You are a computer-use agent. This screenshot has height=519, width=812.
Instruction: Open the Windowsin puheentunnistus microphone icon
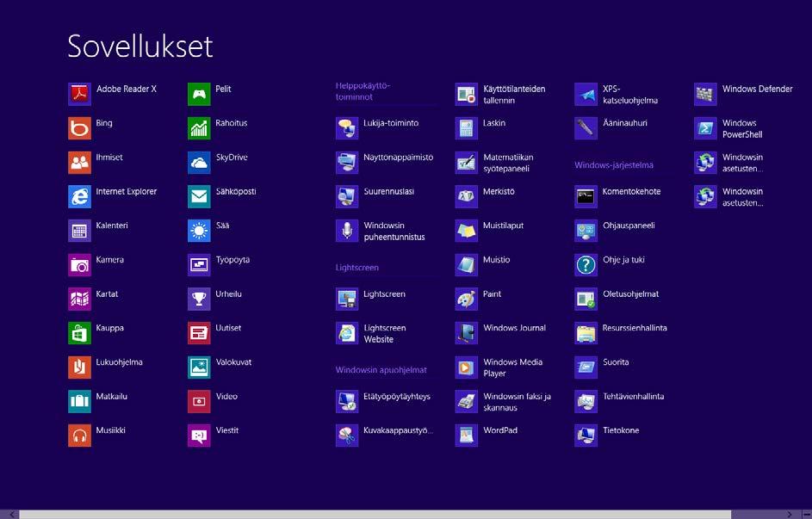tap(346, 231)
